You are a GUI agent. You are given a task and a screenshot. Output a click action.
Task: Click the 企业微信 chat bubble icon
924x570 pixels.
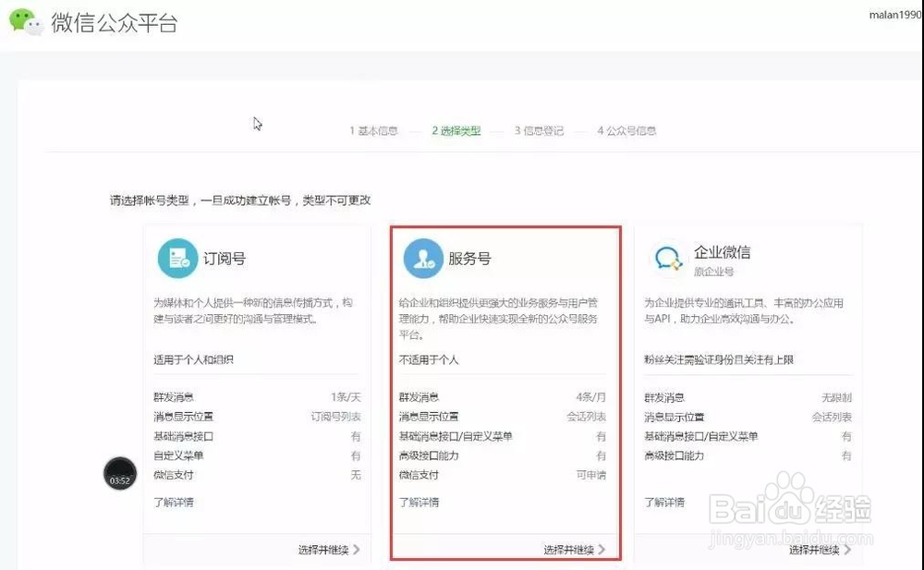pyautogui.click(x=668, y=259)
